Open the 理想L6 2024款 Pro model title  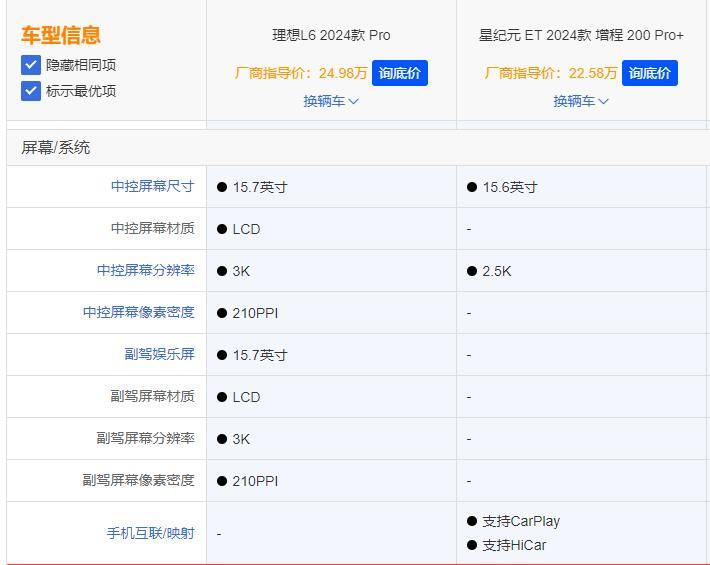coord(331,35)
